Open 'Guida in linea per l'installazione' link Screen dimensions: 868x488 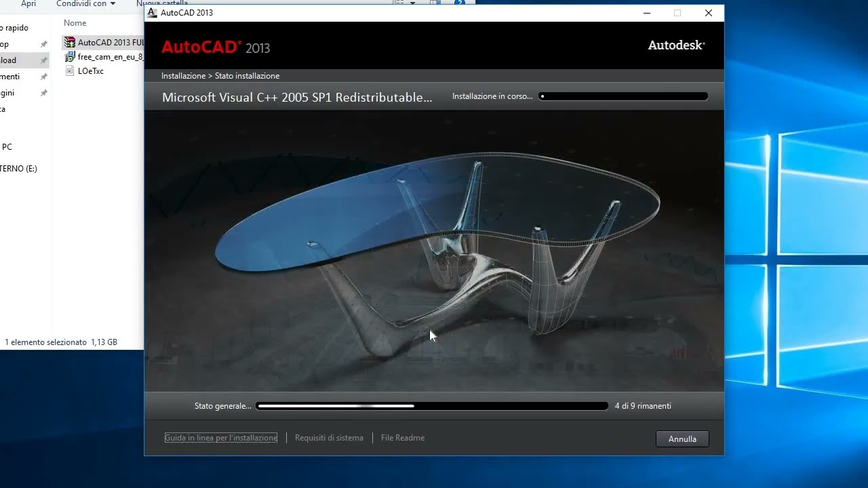pos(221,438)
